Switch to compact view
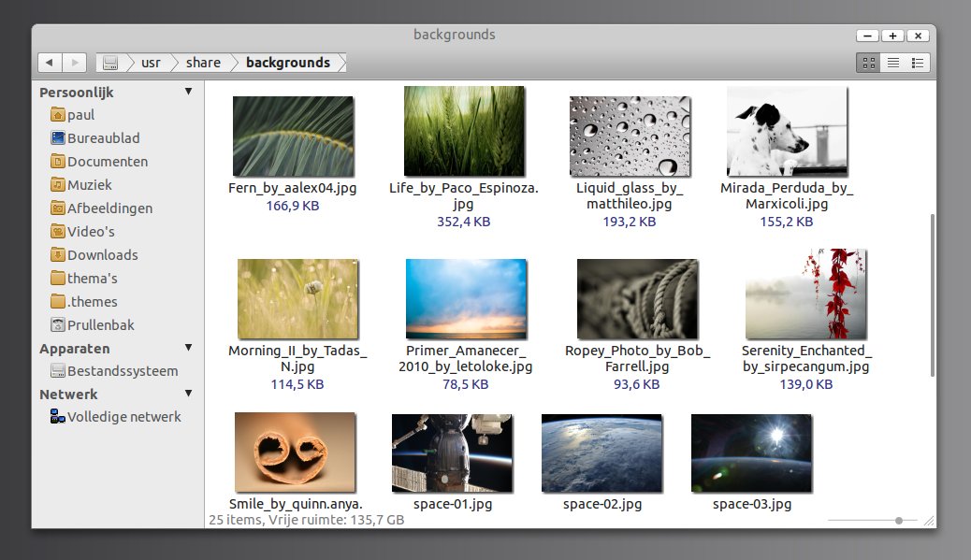Screen dimensions: 971x560 (x=918, y=63)
